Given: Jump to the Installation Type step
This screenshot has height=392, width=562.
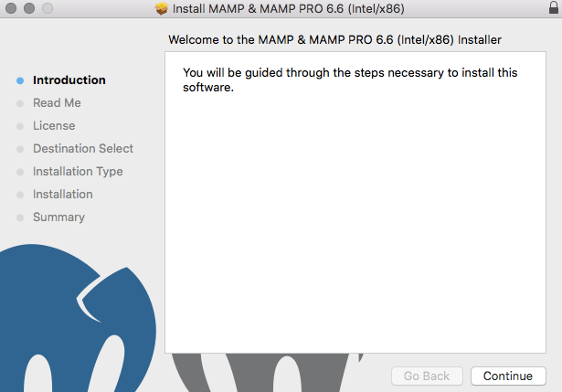Looking at the screenshot, I should pos(78,172).
